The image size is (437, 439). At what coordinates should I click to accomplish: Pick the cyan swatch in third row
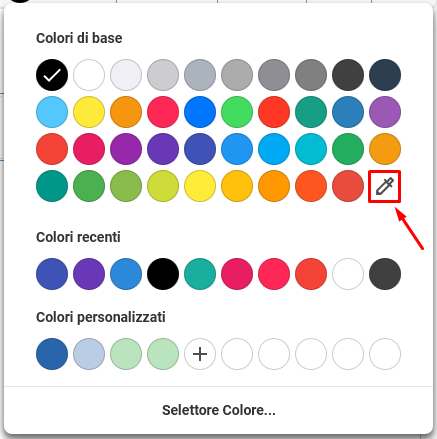(x=311, y=149)
